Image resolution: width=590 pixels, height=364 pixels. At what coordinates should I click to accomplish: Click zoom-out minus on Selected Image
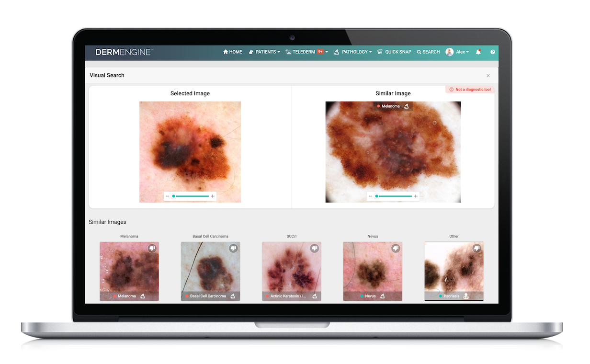pos(168,196)
